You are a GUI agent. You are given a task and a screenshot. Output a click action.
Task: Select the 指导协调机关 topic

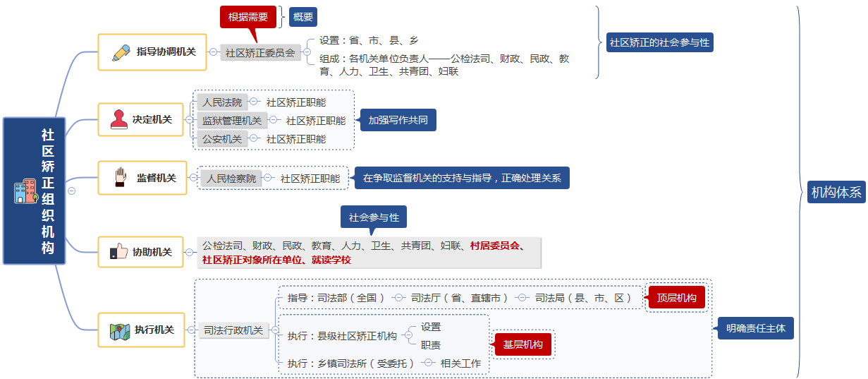coord(152,52)
